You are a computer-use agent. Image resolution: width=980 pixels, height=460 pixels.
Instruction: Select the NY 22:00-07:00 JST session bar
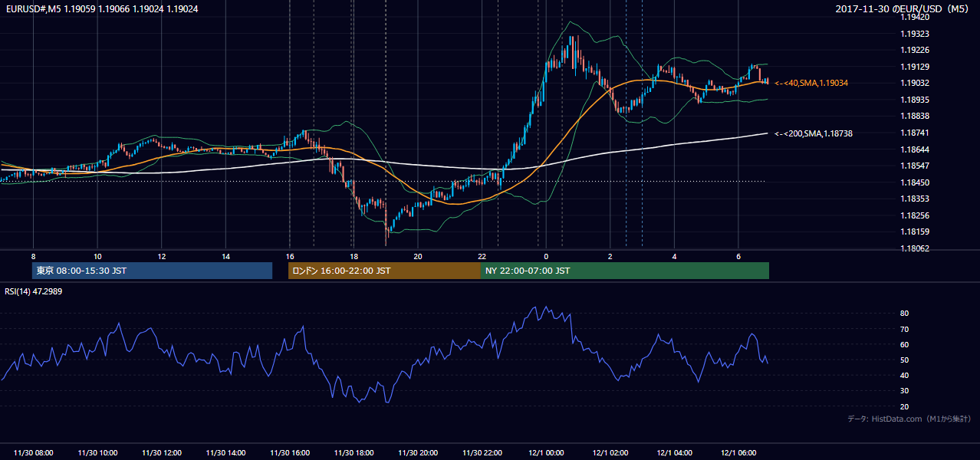pyautogui.click(x=625, y=271)
